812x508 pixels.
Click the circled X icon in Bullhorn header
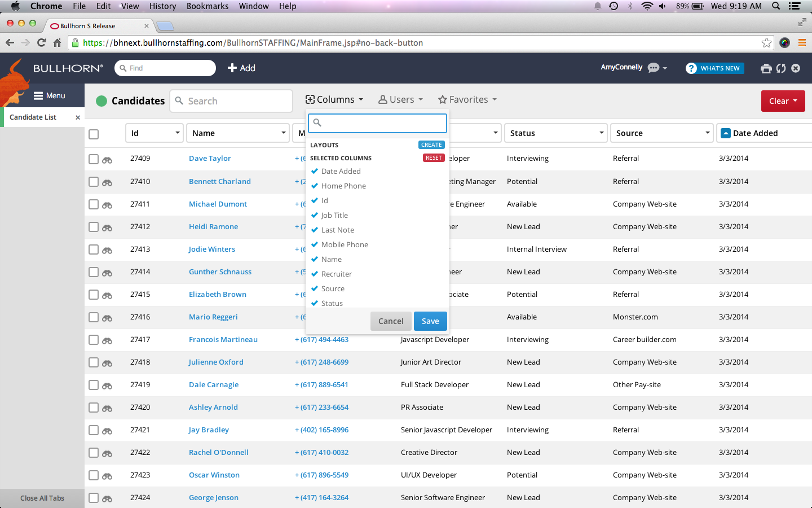tap(796, 68)
